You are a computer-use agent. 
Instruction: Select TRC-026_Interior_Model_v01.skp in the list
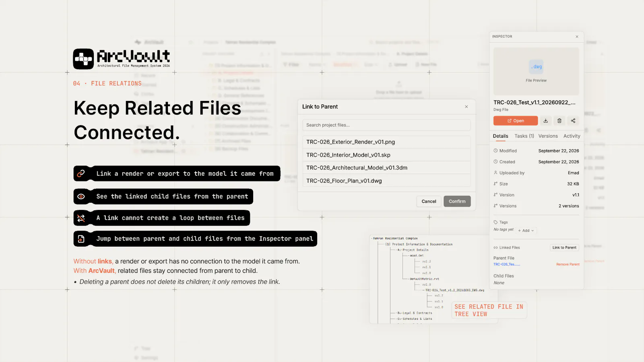[x=386, y=155]
